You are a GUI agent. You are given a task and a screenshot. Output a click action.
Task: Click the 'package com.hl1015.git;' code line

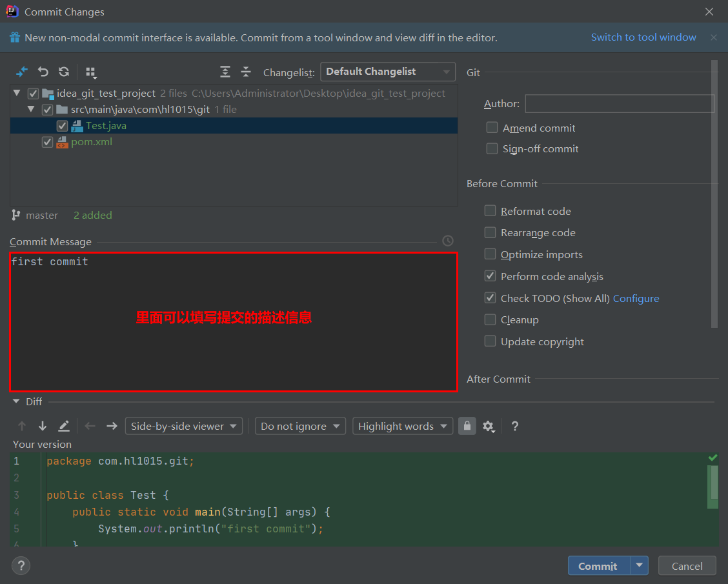(121, 461)
